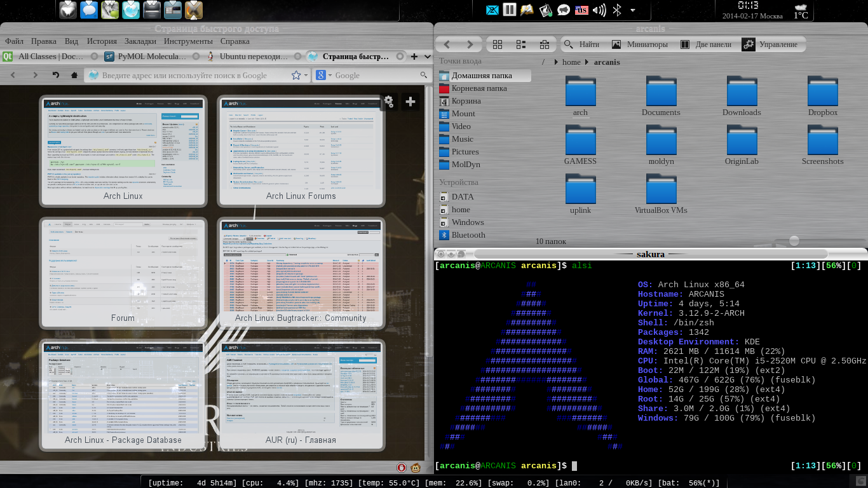Switch file manager to details tree view
Viewport: 868px width, 488px height.
(545, 44)
